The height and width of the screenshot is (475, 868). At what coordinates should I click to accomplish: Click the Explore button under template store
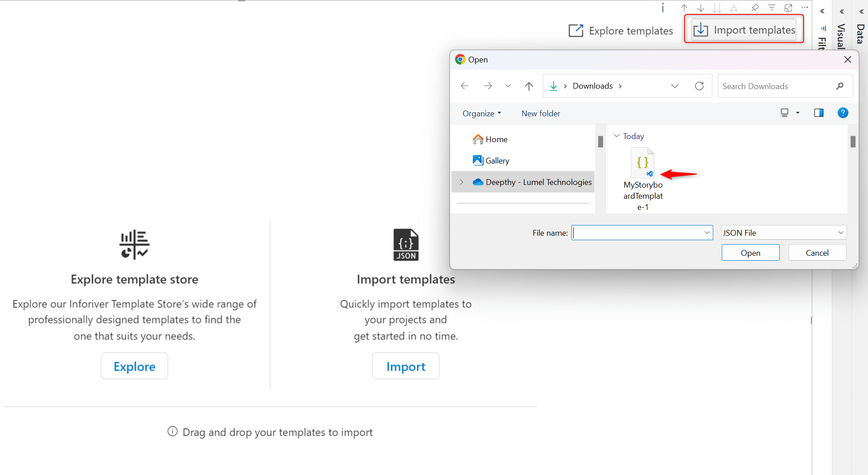(x=134, y=366)
